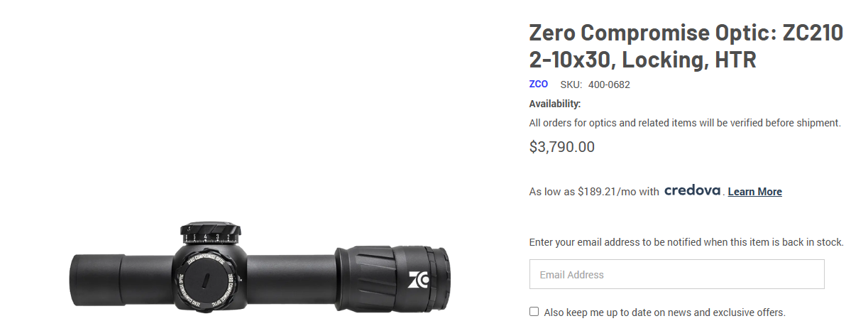Click the numbered elevation turret on the scope

211,234
